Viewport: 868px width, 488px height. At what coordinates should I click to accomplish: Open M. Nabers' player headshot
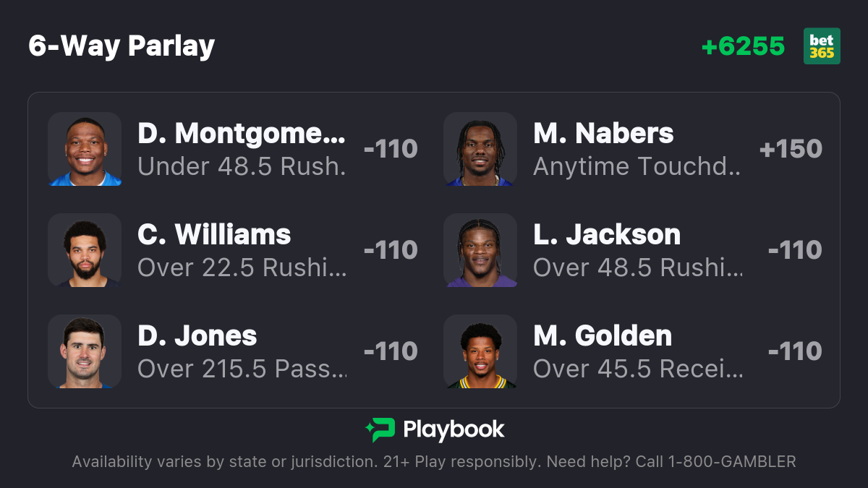(x=480, y=149)
